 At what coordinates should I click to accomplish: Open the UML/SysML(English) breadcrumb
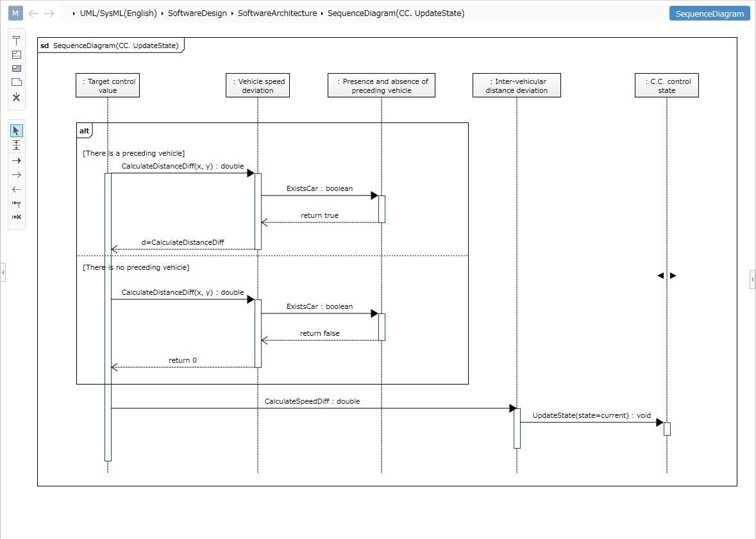[118, 13]
